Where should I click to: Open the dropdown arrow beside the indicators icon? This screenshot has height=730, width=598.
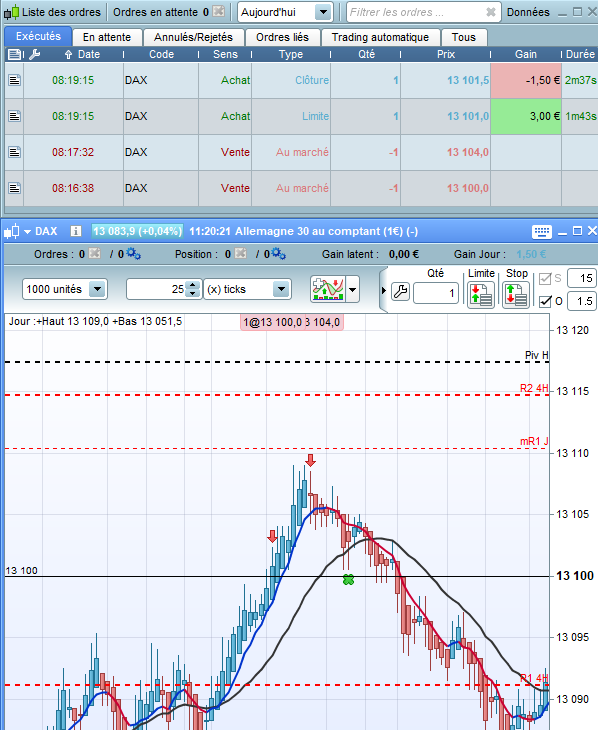tap(353, 290)
